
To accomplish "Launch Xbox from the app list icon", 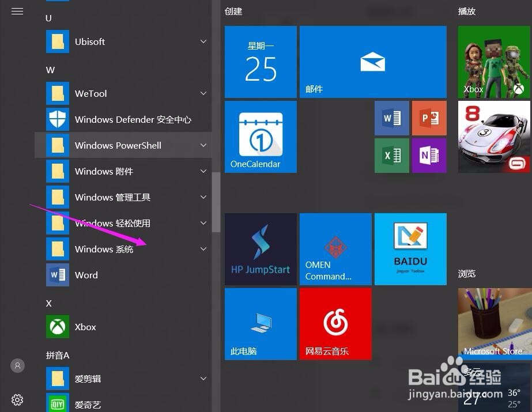I will pyautogui.click(x=58, y=327).
